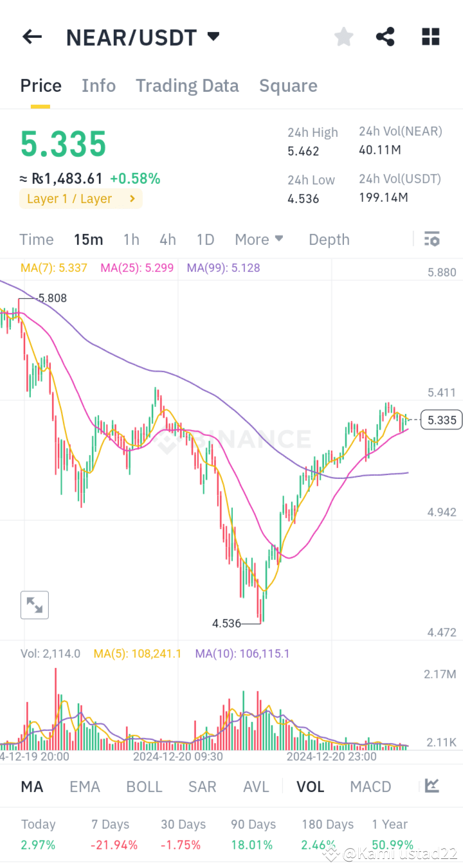The height and width of the screenshot is (868, 463).
Task: Switch to the Trading Data tab
Action: pyautogui.click(x=187, y=85)
